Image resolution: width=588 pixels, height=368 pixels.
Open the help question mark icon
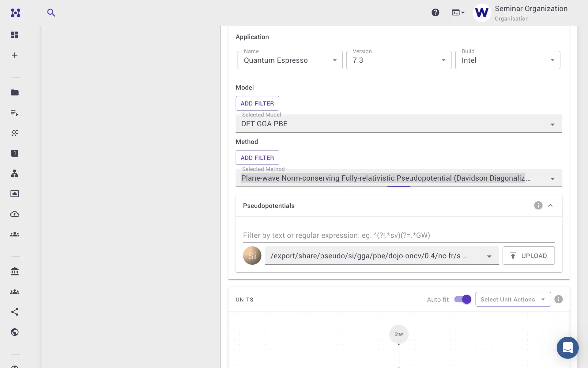tap(435, 13)
